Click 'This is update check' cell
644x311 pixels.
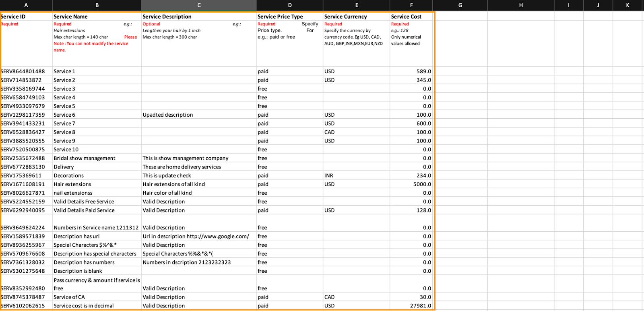[x=199, y=175]
